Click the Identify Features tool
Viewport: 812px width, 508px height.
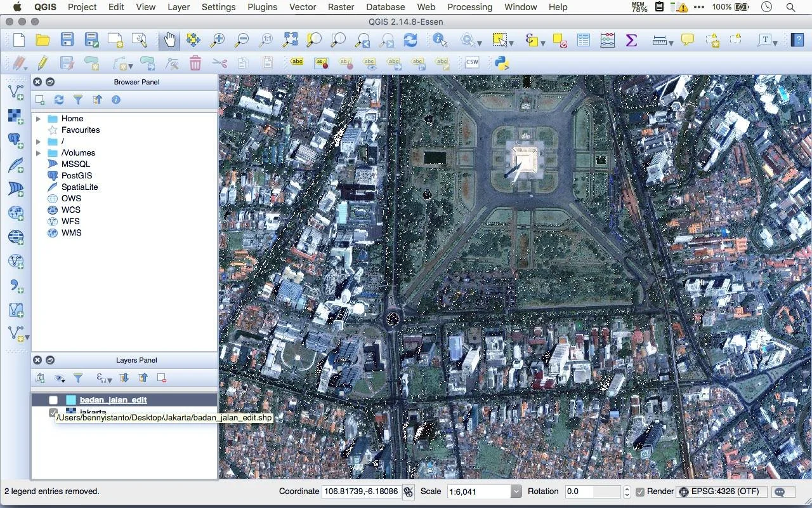click(440, 40)
